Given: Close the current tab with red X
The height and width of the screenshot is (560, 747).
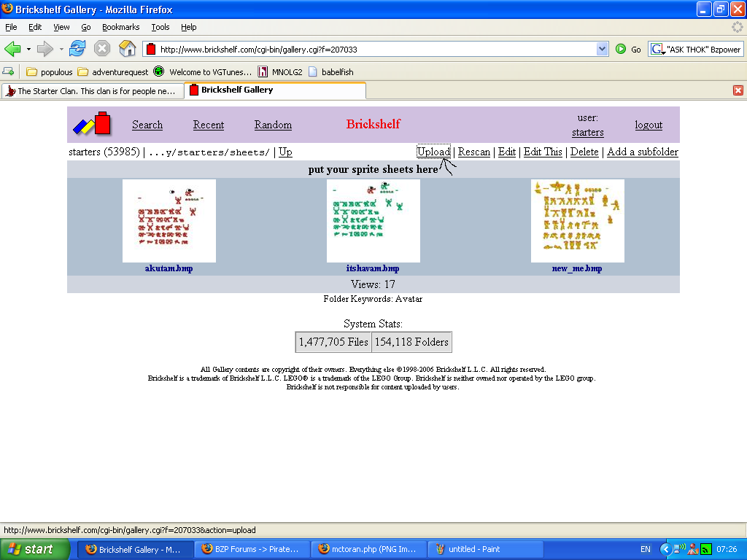Looking at the screenshot, I should click(x=738, y=90).
